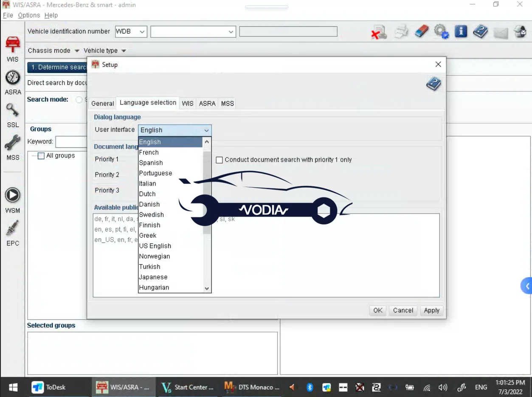
Task: Open the taskbar clock and date
Action: coord(510,387)
